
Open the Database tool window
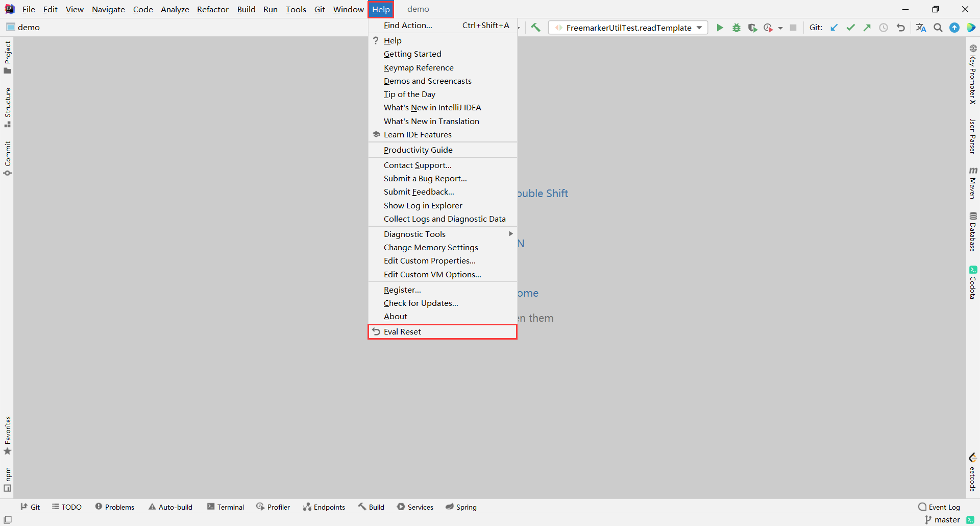(973, 232)
